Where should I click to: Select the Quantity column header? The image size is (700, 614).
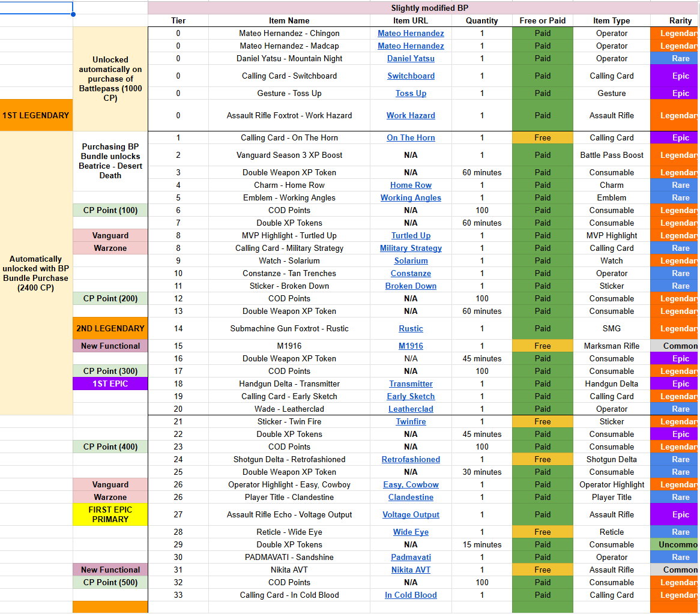pos(481,20)
